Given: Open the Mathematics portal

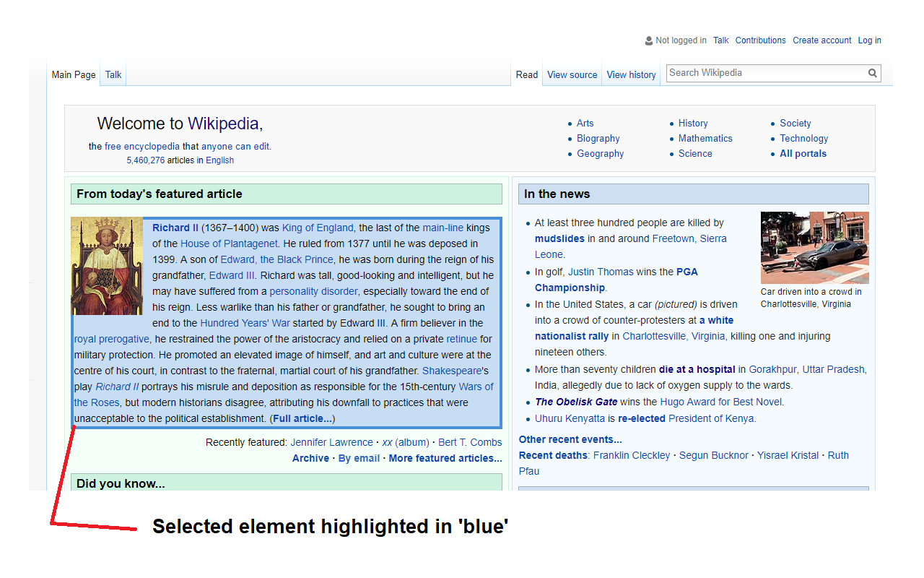Looking at the screenshot, I should (x=705, y=139).
